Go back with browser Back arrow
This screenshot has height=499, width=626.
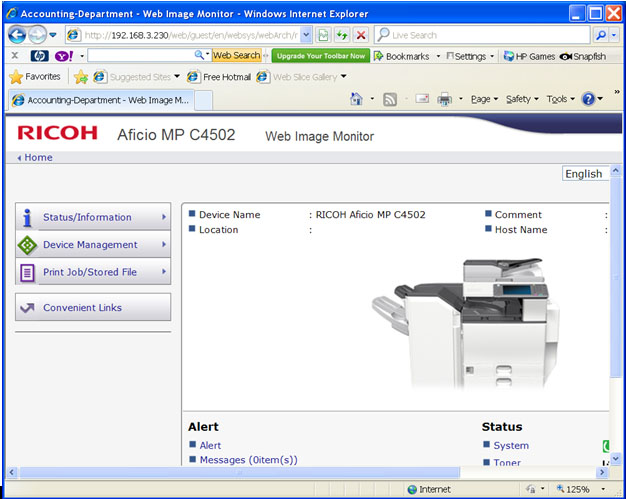click(17, 35)
